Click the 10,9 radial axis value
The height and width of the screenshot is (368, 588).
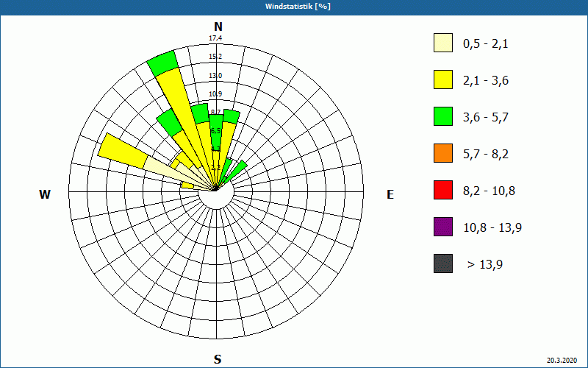[x=215, y=94]
